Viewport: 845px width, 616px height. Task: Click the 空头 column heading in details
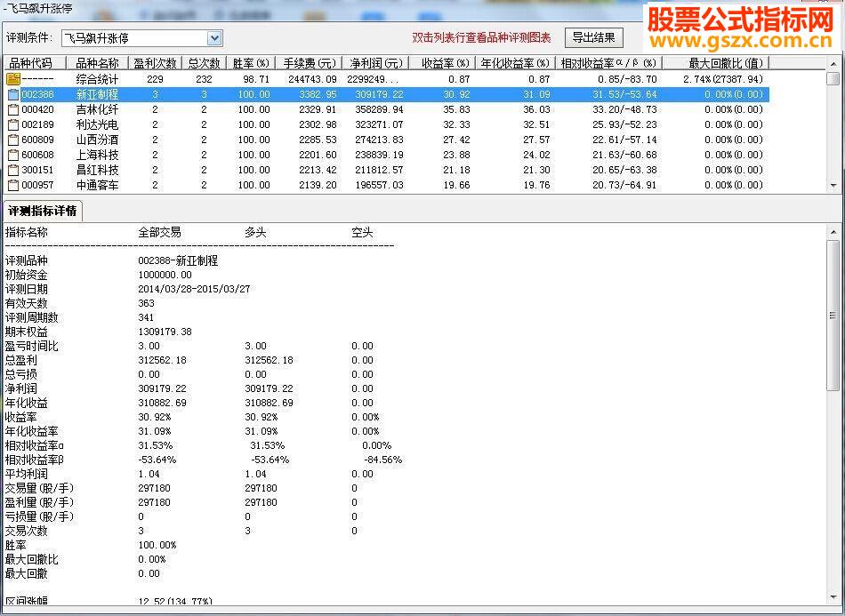click(x=362, y=233)
